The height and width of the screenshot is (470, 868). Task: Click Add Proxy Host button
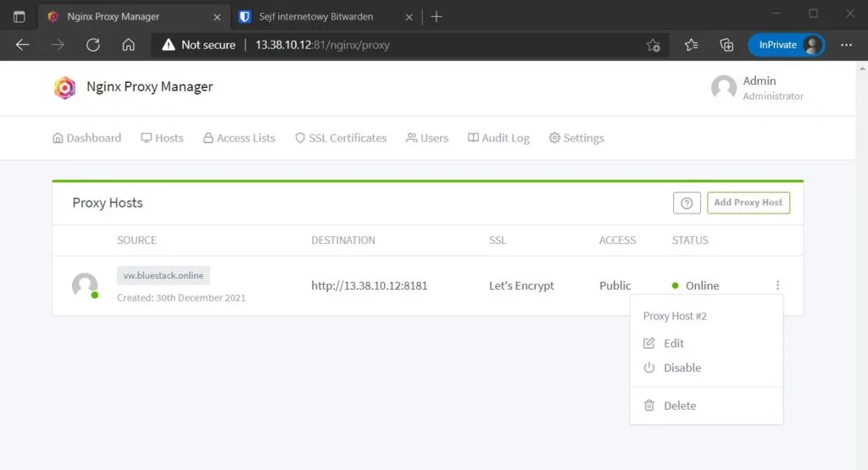coord(748,203)
